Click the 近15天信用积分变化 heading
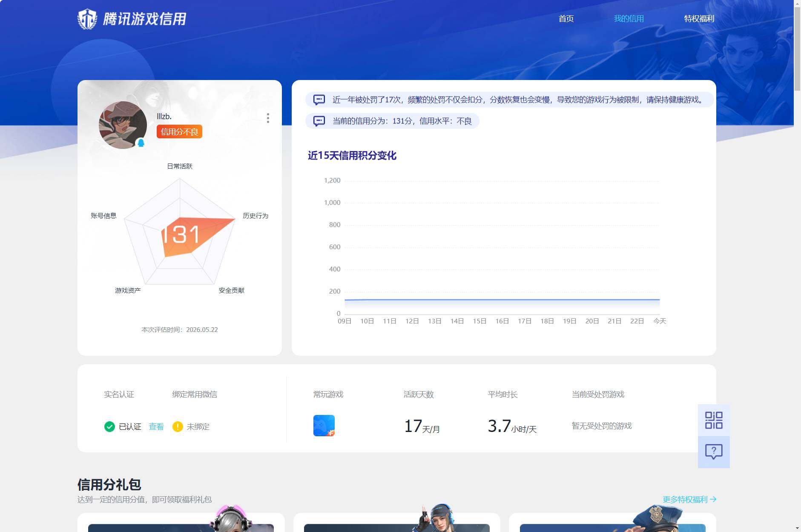 (352, 156)
